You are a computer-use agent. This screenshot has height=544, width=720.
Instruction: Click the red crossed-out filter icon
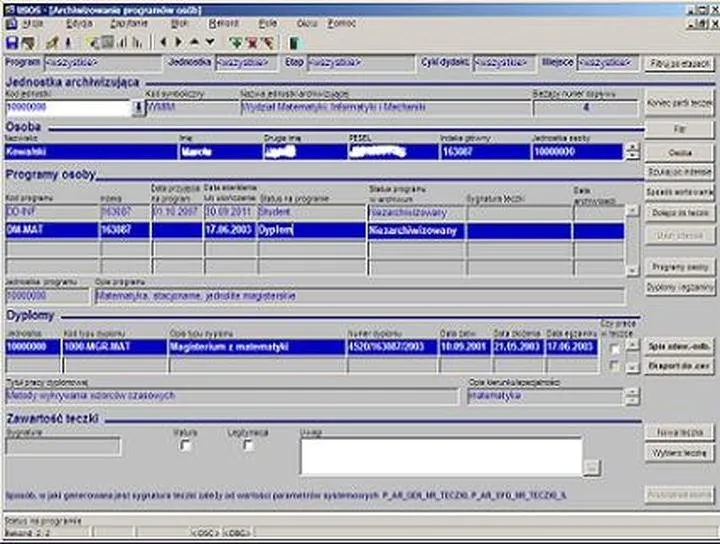252,43
